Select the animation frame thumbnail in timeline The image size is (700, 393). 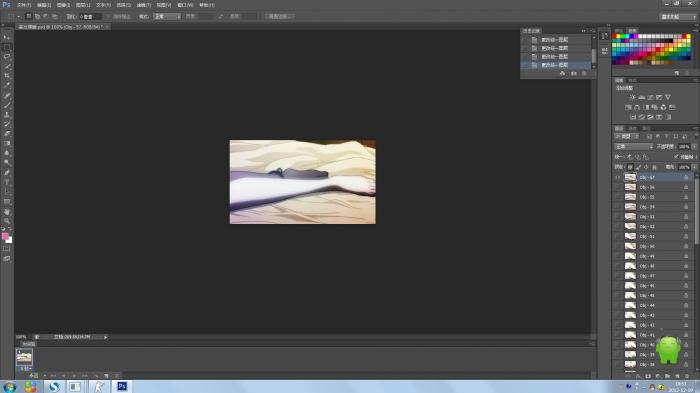[24, 357]
